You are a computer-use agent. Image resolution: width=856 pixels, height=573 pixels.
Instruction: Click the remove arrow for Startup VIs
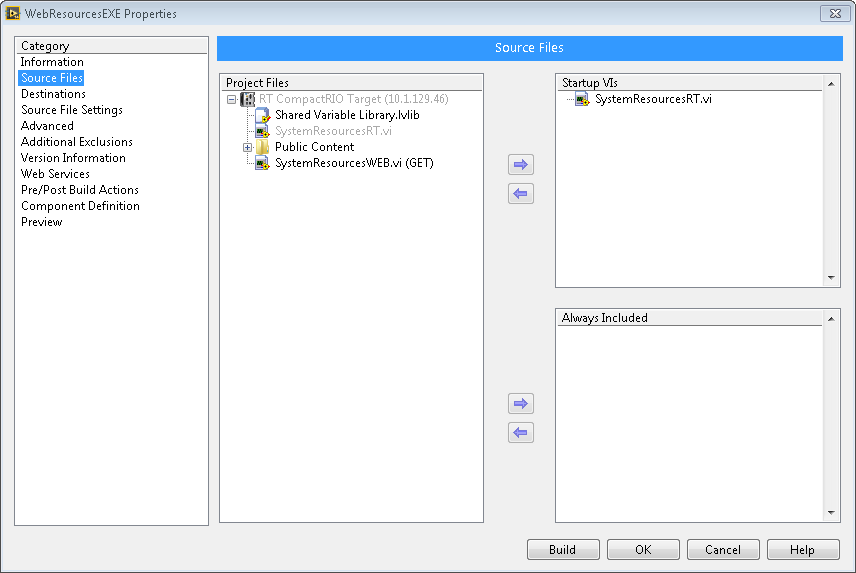click(521, 194)
